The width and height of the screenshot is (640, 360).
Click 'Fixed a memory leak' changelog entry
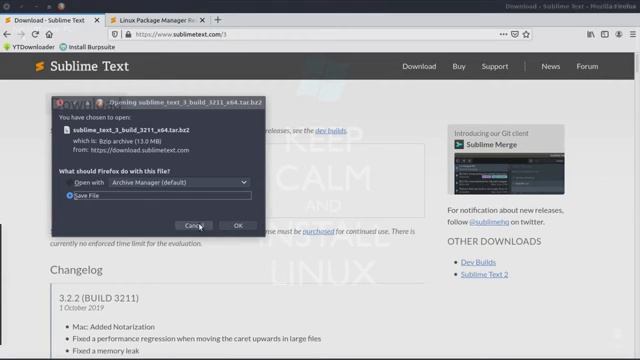click(x=106, y=351)
